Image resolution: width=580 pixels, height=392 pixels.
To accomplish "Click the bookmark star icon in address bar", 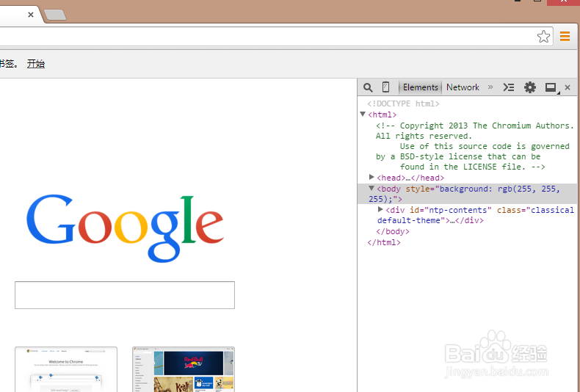I will [x=543, y=36].
